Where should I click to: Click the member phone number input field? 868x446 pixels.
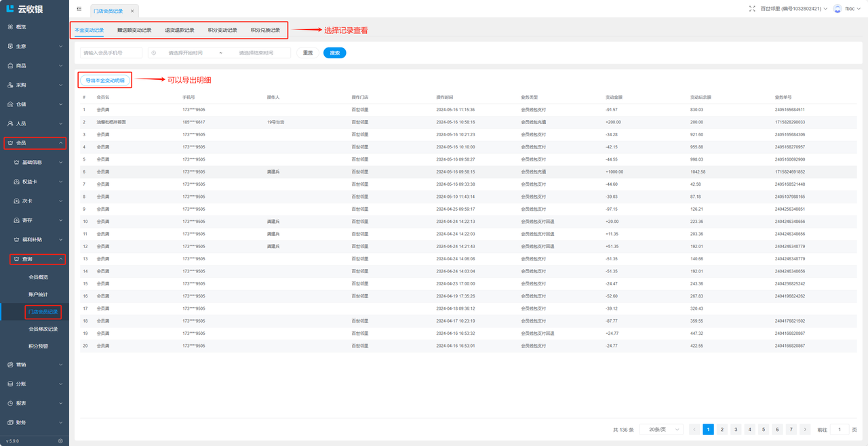point(111,53)
